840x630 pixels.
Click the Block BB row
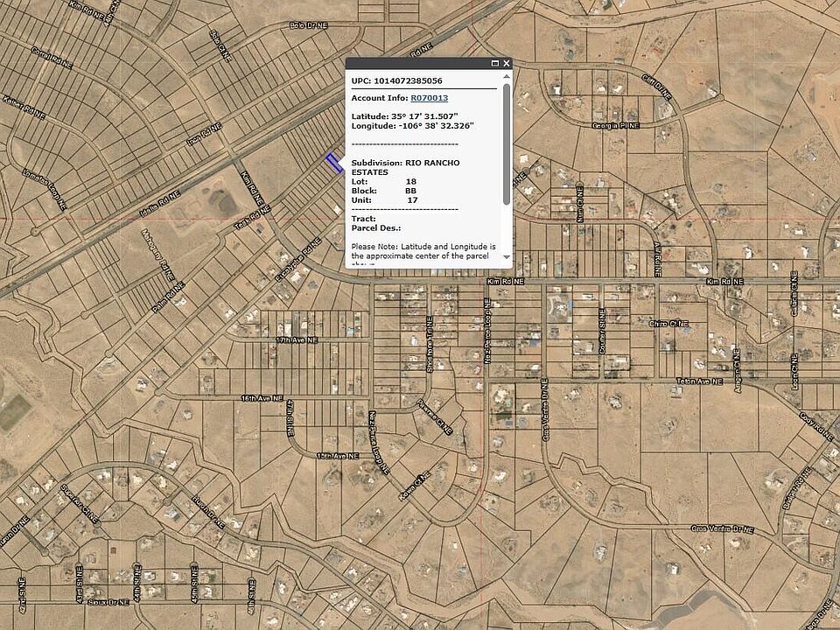[384, 191]
